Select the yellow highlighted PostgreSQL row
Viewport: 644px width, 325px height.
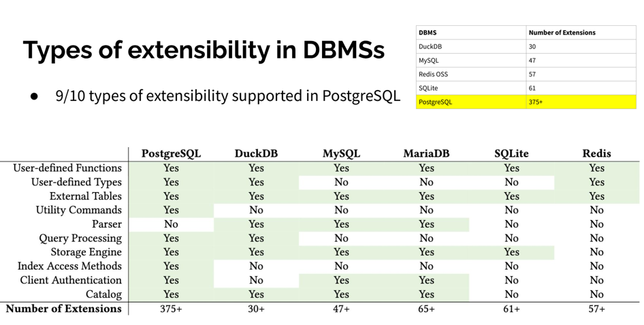[x=526, y=102]
